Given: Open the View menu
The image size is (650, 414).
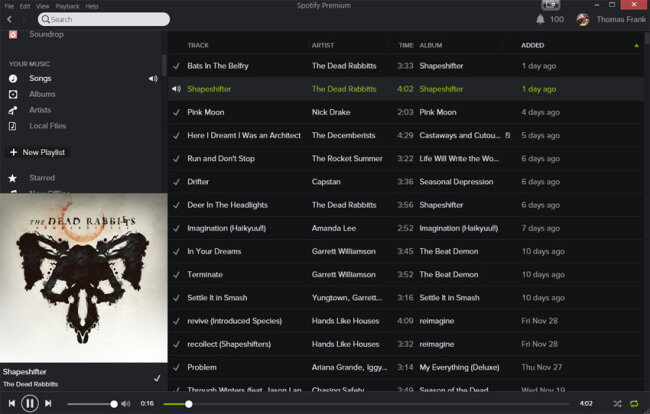Looking at the screenshot, I should pos(43,6).
